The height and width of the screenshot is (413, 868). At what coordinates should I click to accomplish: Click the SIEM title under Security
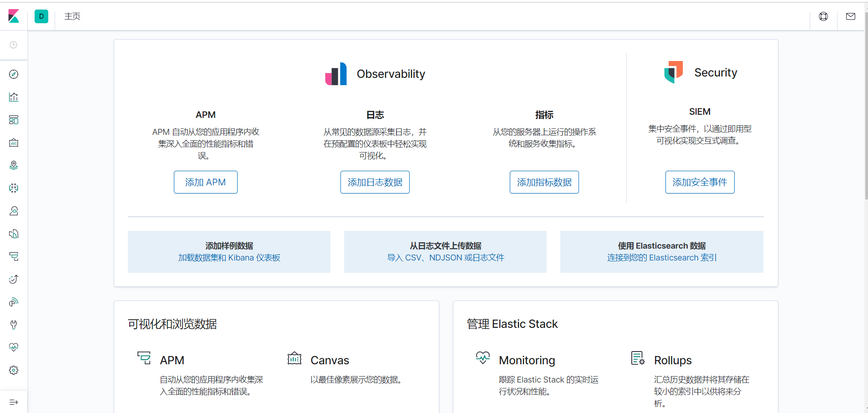point(700,112)
